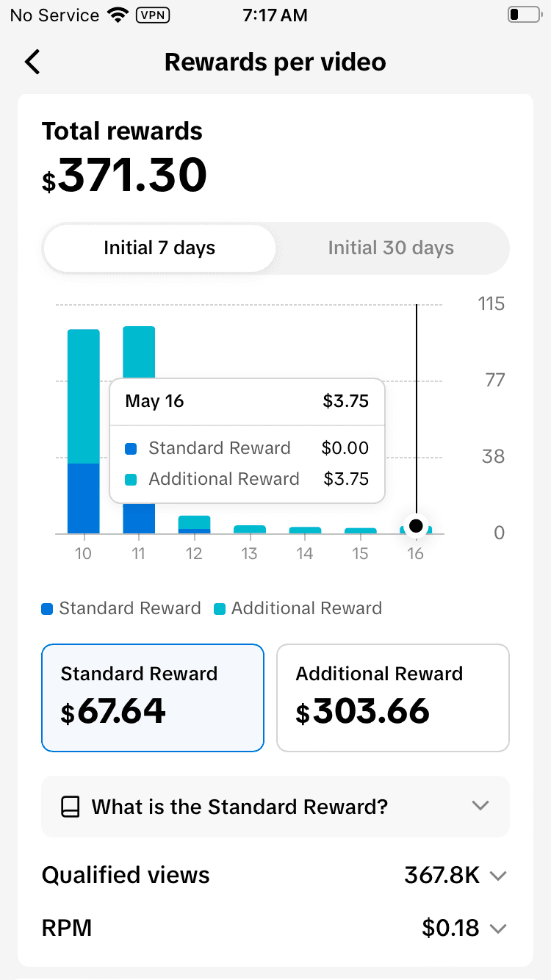Click the book icon beside Standard Reward question
The height and width of the screenshot is (980, 551).
pyautogui.click(x=70, y=807)
